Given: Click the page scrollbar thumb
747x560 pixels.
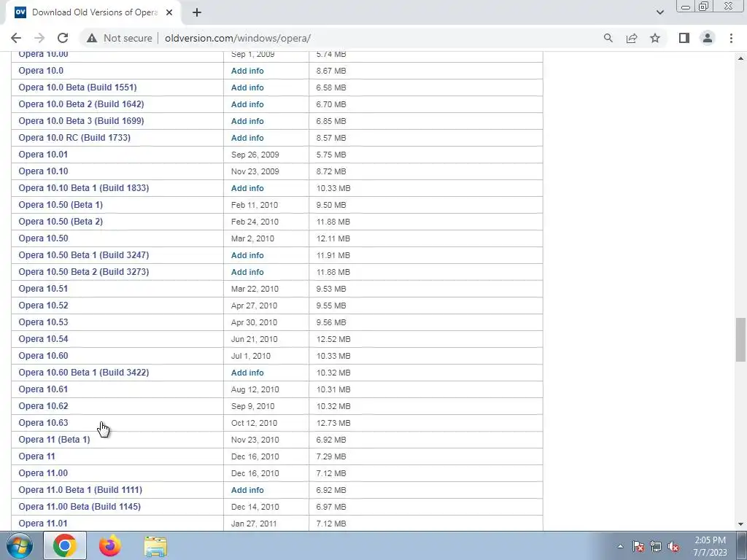Looking at the screenshot, I should [x=740, y=340].
